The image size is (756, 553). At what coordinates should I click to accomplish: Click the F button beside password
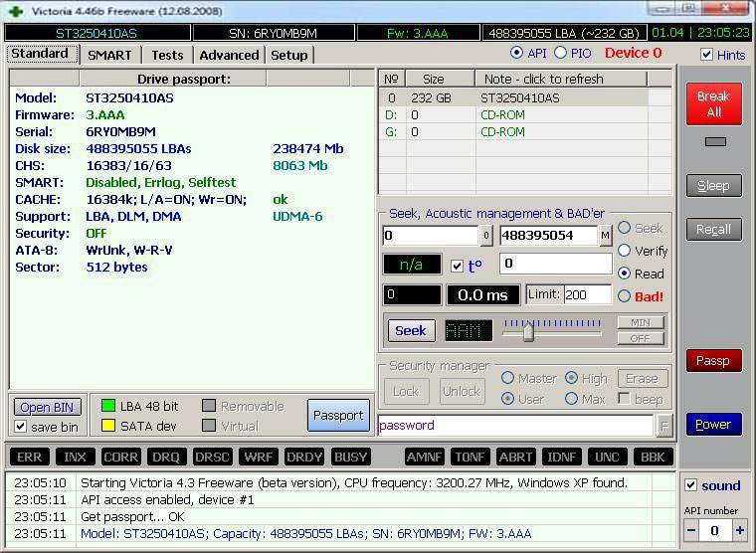[x=664, y=427]
